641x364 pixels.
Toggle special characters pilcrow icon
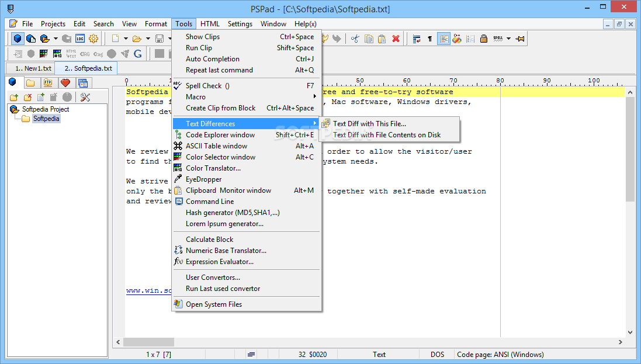pyautogui.click(x=429, y=39)
